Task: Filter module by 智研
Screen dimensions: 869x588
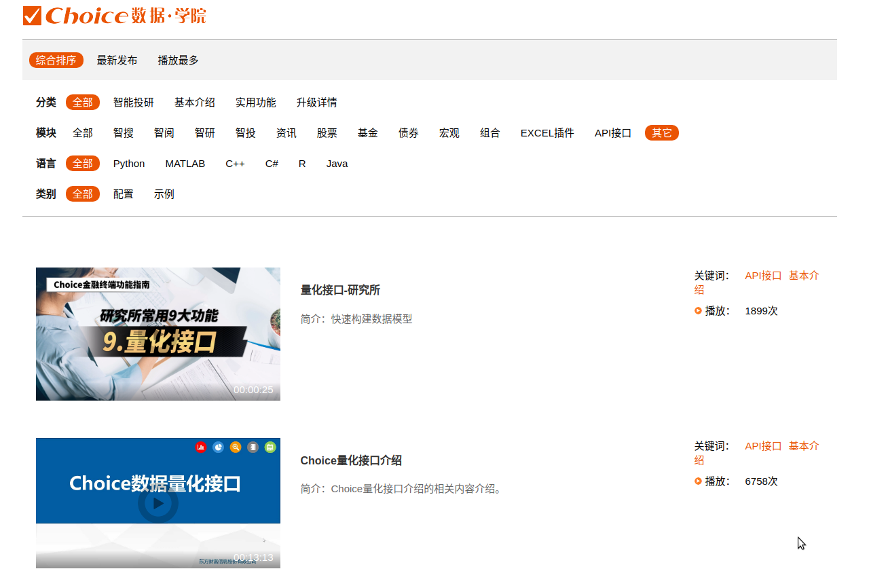Action: pos(205,132)
